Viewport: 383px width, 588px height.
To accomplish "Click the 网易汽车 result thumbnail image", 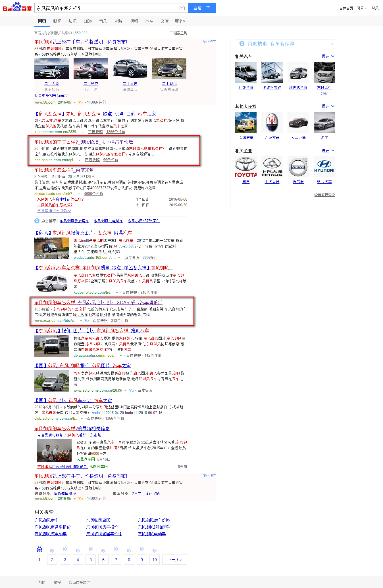I will click(x=51, y=248).
